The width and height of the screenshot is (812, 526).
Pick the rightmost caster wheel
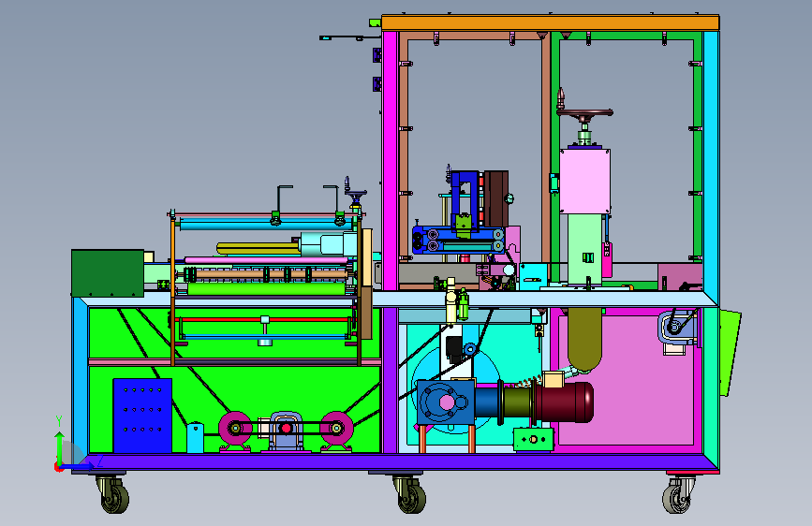coord(677,498)
